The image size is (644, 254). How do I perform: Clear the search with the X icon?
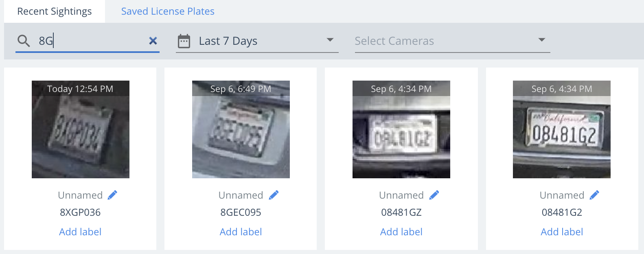coord(153,41)
